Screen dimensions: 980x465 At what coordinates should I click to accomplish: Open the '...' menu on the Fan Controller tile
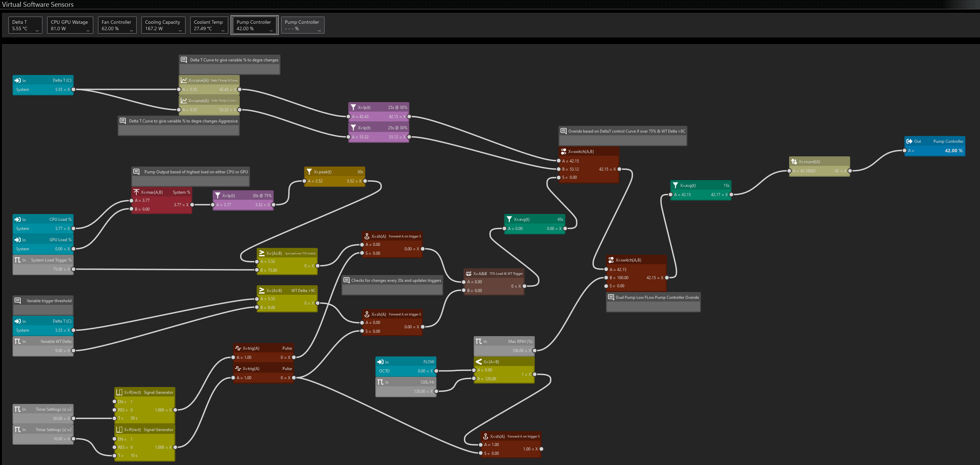tap(131, 31)
